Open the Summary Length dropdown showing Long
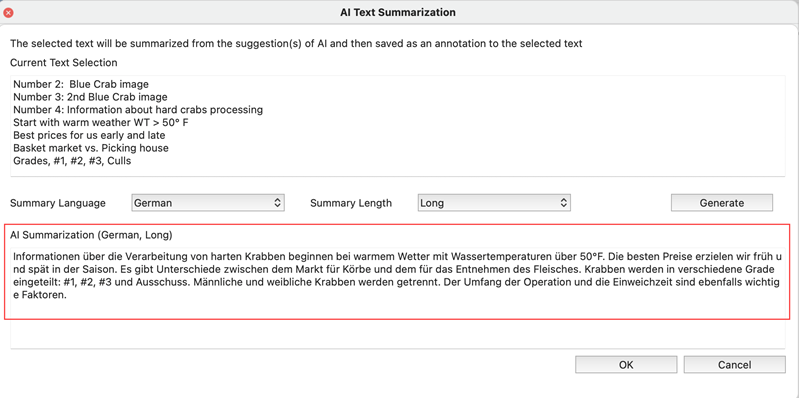This screenshot has width=799, height=398. tap(494, 203)
